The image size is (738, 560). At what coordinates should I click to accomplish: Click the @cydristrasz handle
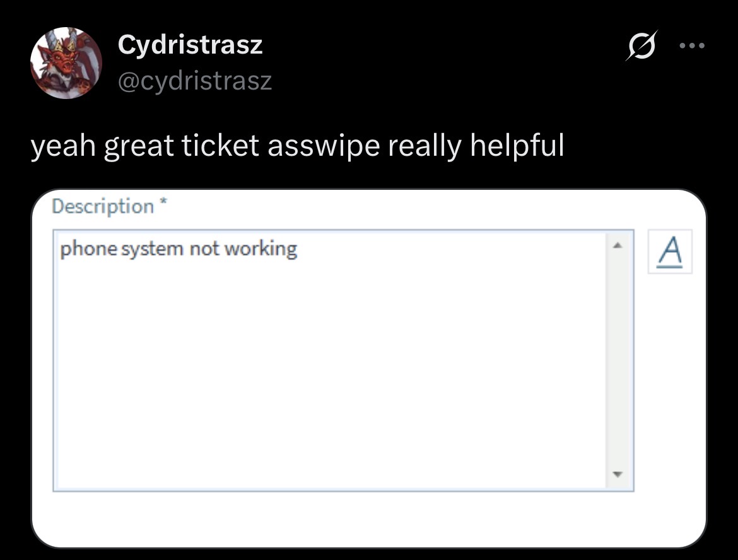tap(195, 81)
